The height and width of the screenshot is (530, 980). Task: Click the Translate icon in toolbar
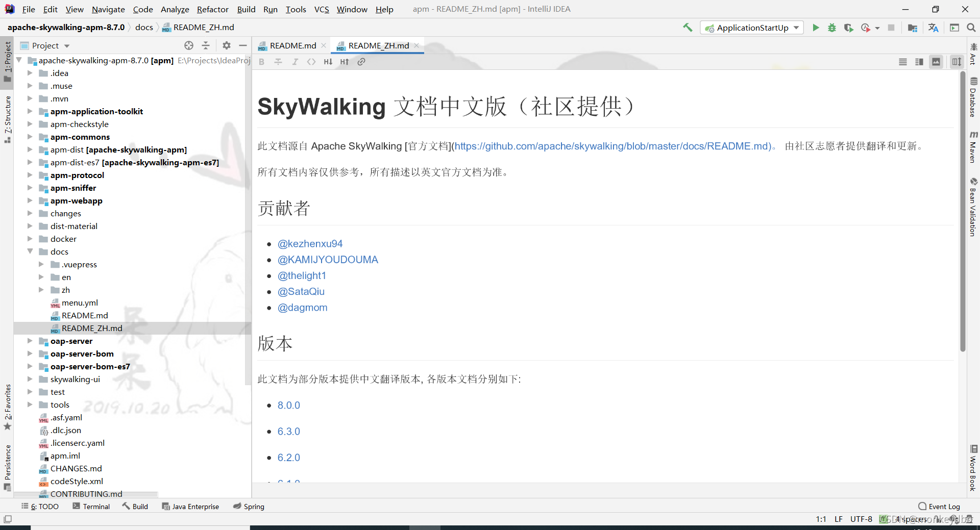tap(934, 28)
